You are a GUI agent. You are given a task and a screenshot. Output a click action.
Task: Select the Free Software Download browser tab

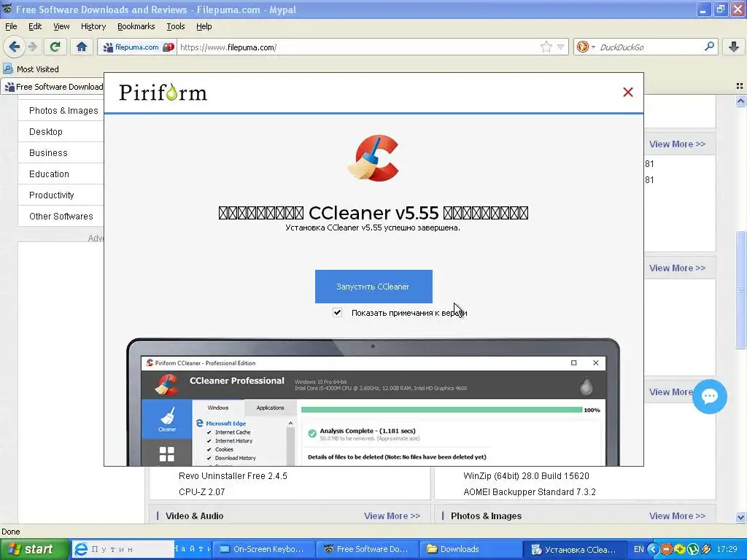coord(53,87)
